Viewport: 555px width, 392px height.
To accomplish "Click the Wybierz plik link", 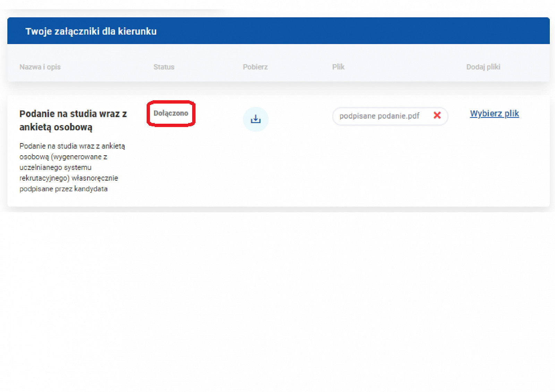I will tap(494, 113).
